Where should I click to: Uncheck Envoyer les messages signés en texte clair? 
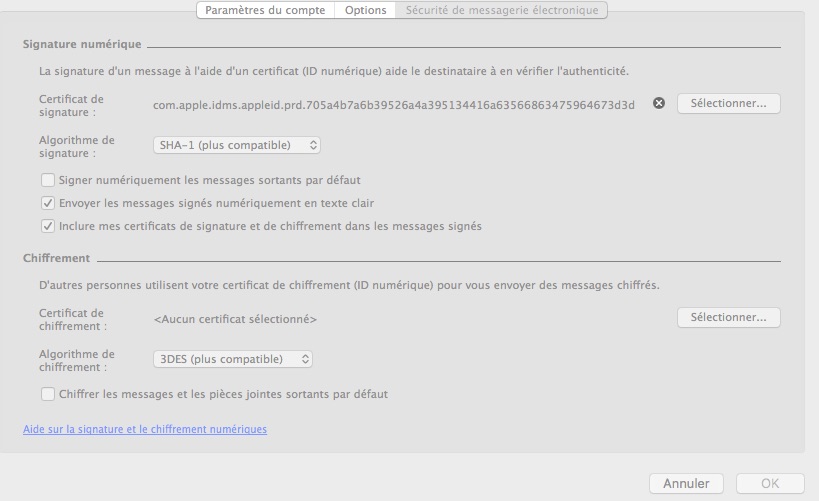[x=48, y=203]
